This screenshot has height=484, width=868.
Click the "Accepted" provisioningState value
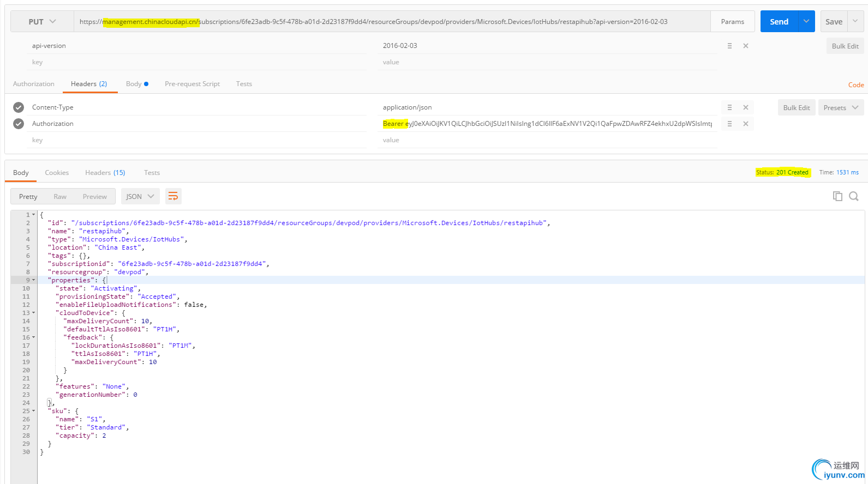tap(157, 297)
